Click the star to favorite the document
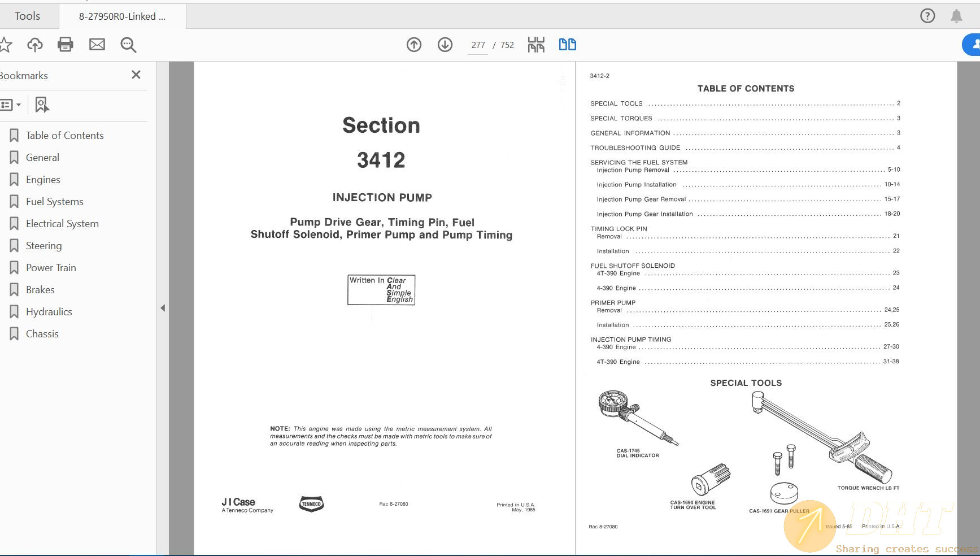 pyautogui.click(x=6, y=45)
